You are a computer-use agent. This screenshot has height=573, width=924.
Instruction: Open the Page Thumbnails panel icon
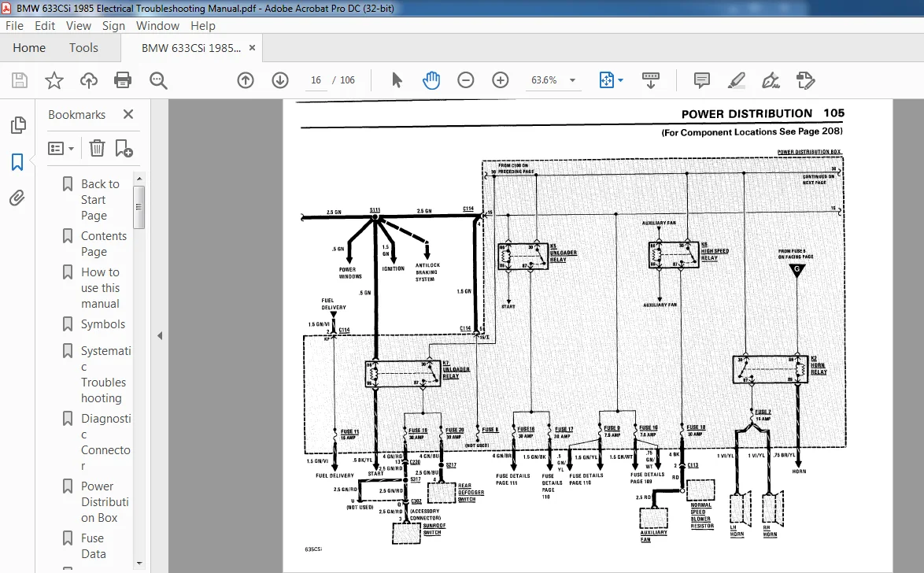(17, 125)
